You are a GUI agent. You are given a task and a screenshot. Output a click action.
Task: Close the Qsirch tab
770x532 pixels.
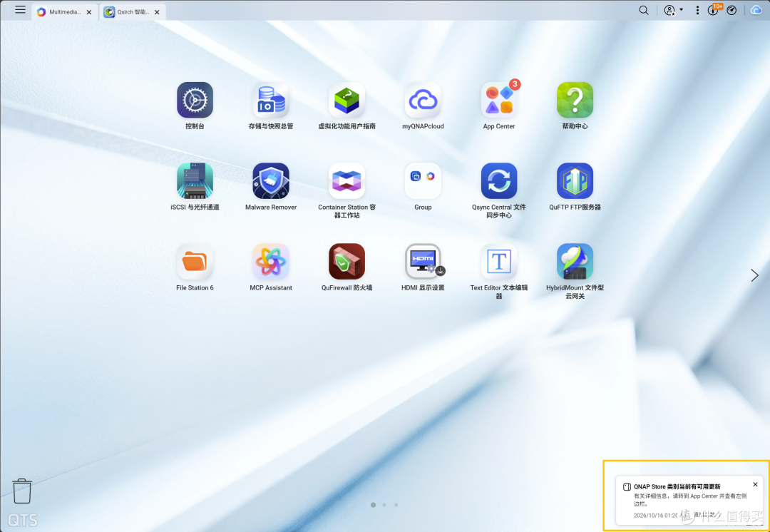[x=157, y=12]
